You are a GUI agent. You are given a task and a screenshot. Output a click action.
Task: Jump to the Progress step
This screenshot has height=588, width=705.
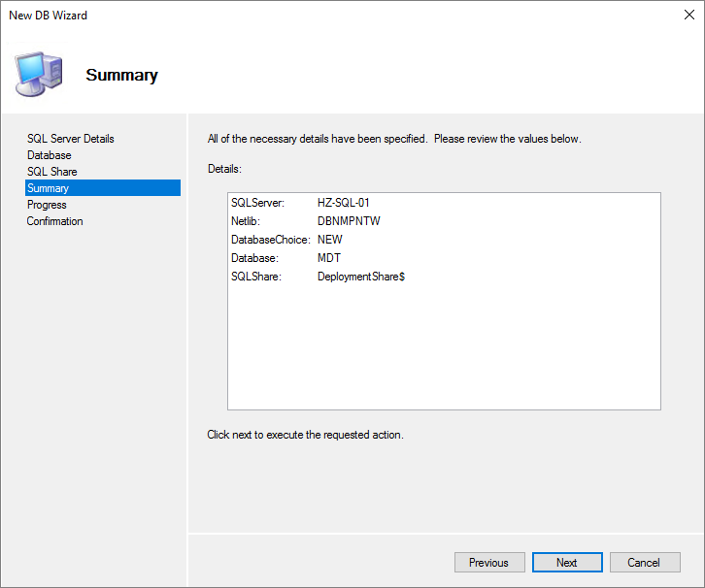pyautogui.click(x=47, y=205)
